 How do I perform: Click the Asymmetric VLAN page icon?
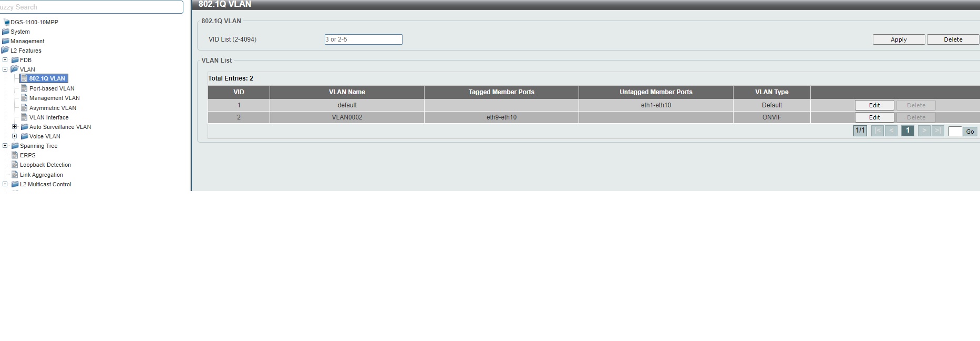click(24, 107)
